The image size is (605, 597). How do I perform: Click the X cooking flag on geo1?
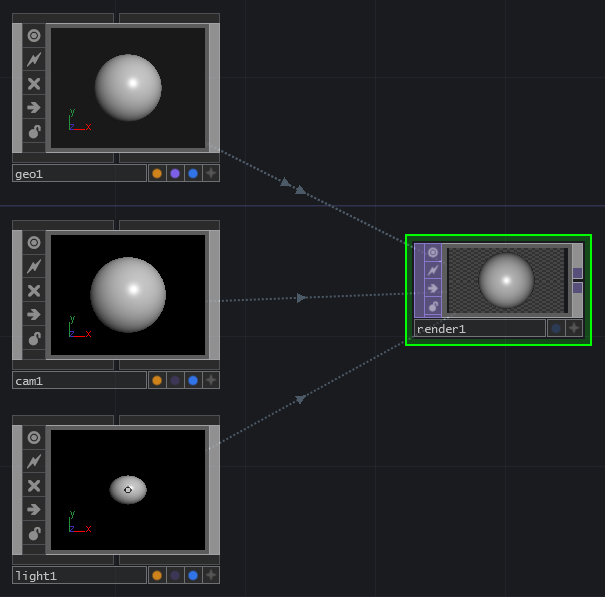(34, 83)
